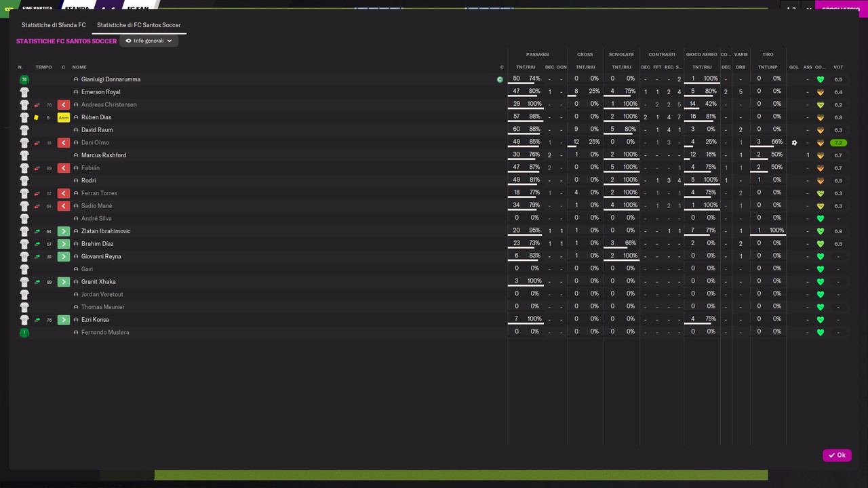
Task: Select André Silva's name
Action: click(96, 218)
